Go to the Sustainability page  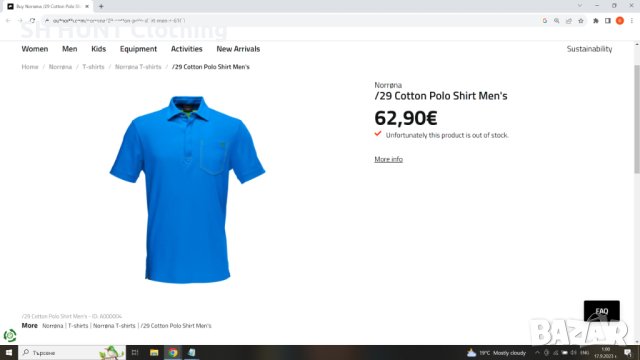pyautogui.click(x=589, y=49)
